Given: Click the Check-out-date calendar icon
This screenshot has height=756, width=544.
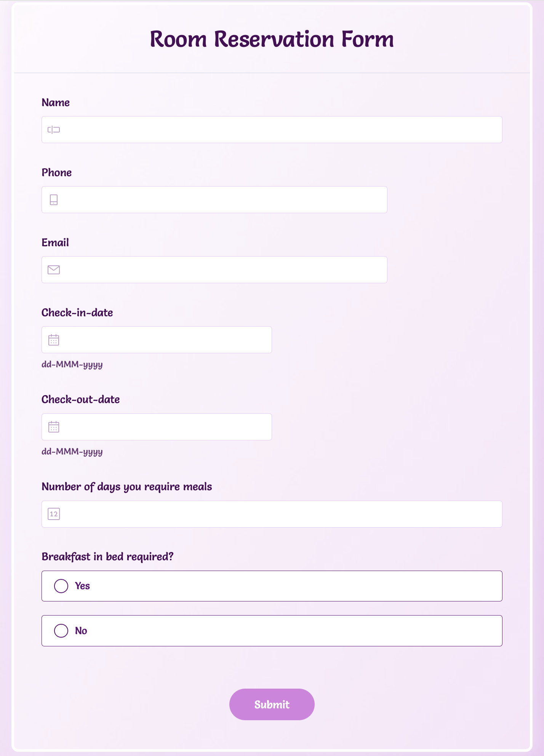Looking at the screenshot, I should pyautogui.click(x=54, y=427).
